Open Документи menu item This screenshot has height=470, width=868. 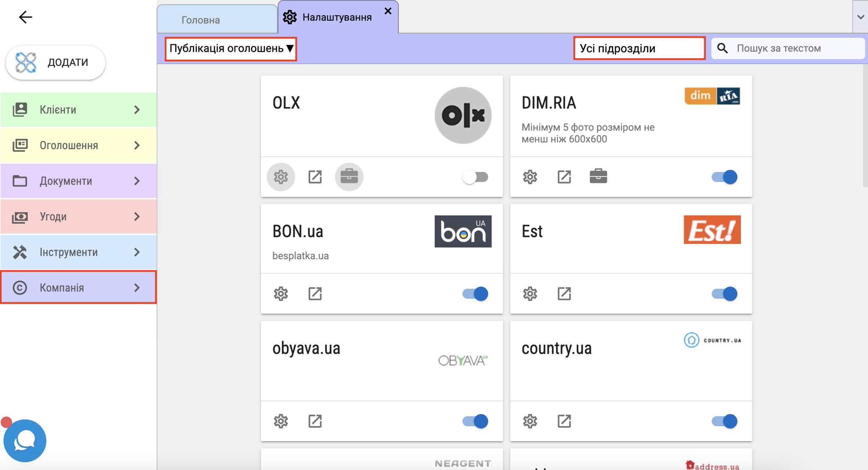(x=79, y=181)
